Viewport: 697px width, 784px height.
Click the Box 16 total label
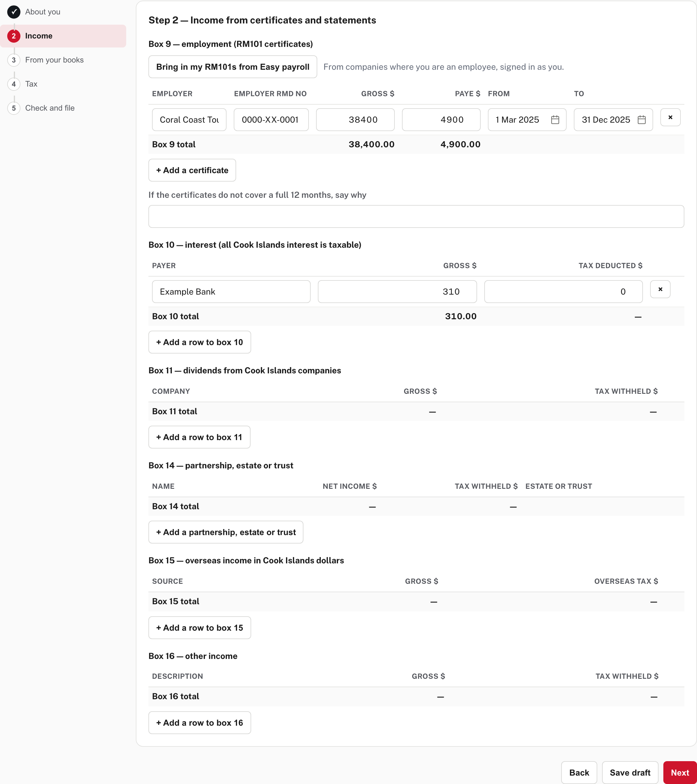(x=175, y=697)
